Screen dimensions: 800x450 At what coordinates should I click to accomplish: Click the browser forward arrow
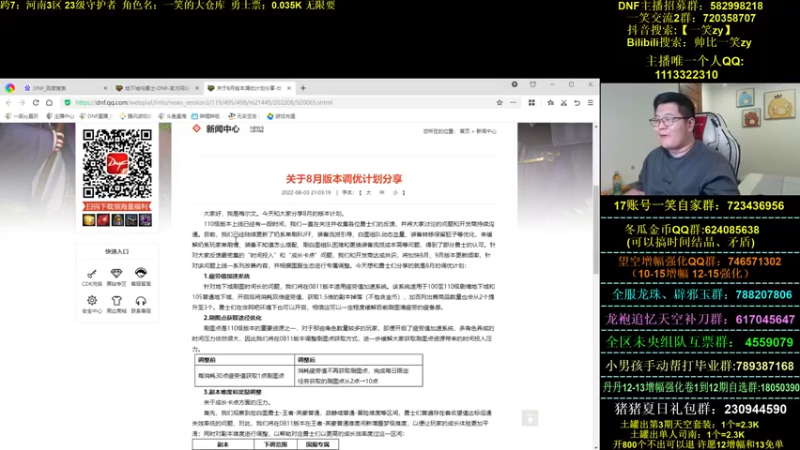[22, 103]
